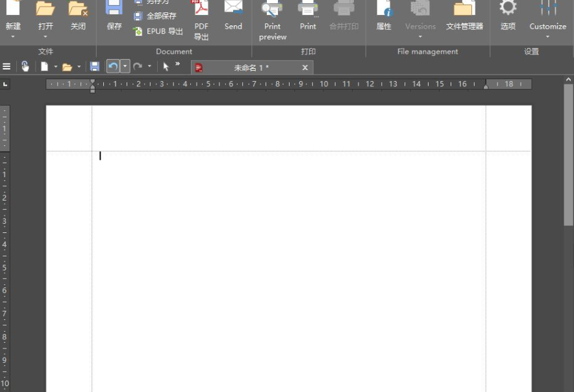Click EPUB 导出 button
This screenshot has height=392, width=574.
(158, 31)
